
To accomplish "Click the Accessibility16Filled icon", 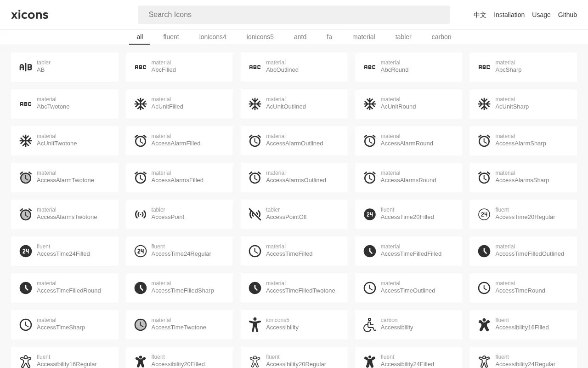I will point(484,325).
